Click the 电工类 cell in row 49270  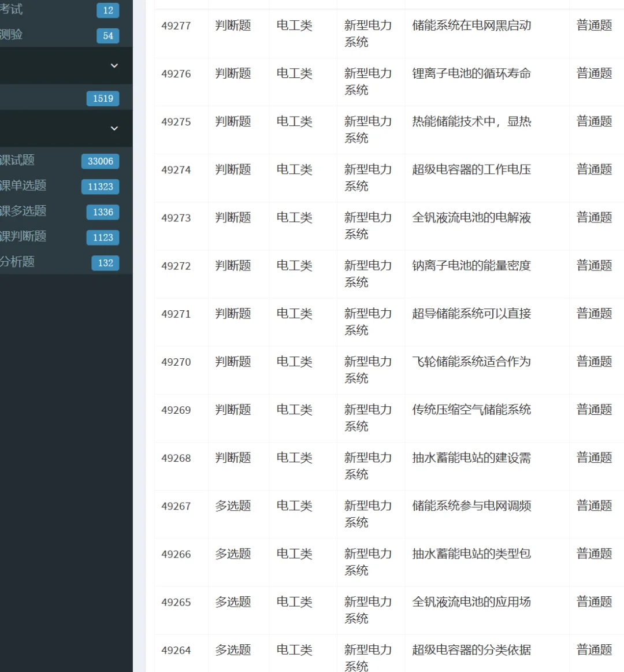[294, 362]
